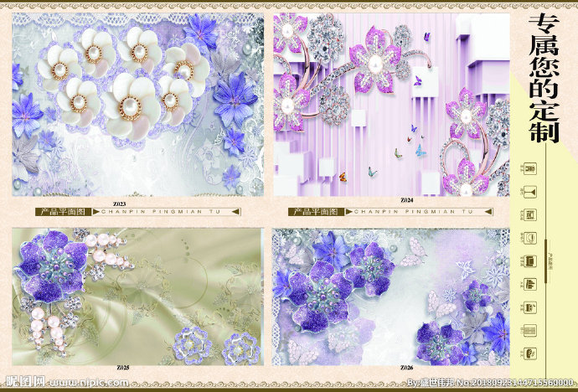Click the horizontal striped pattern icon in sidebar
This screenshot has width=578, height=392.
point(530,331)
